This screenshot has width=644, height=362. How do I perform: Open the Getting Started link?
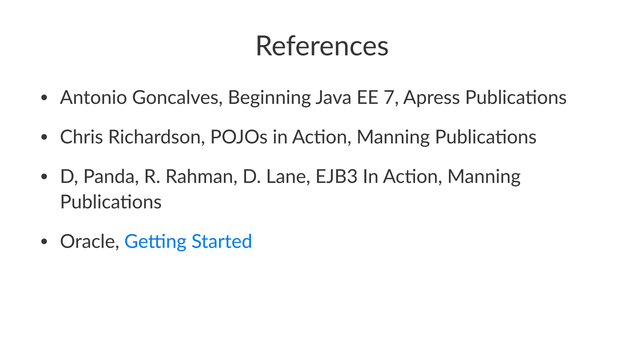(188, 241)
